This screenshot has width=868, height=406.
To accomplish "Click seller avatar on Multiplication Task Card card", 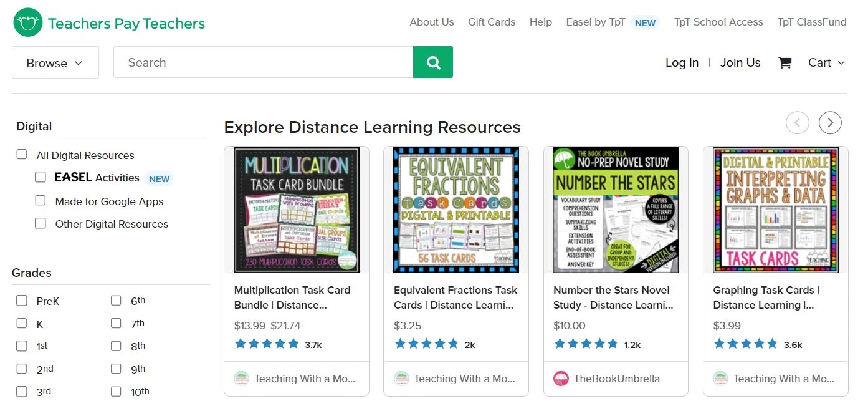I will (241, 379).
